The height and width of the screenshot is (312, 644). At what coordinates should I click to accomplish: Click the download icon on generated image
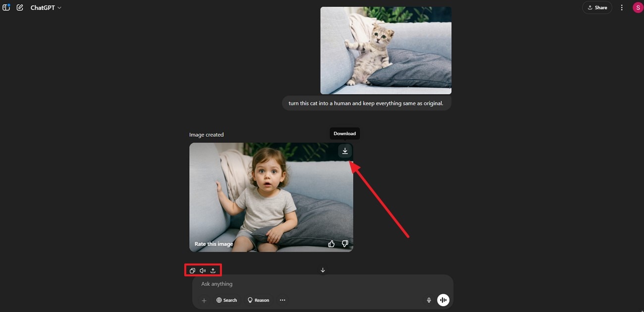coord(345,151)
